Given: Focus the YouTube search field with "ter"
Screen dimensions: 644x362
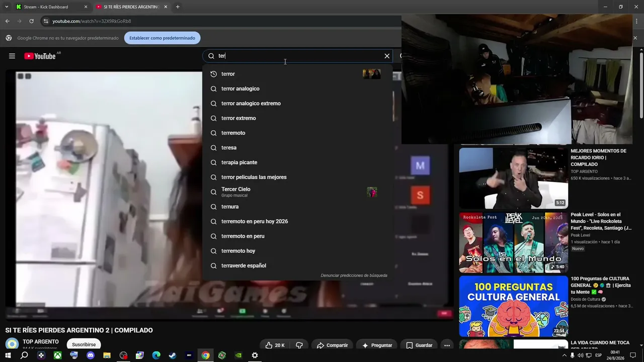Looking at the screenshot, I should click(x=297, y=56).
